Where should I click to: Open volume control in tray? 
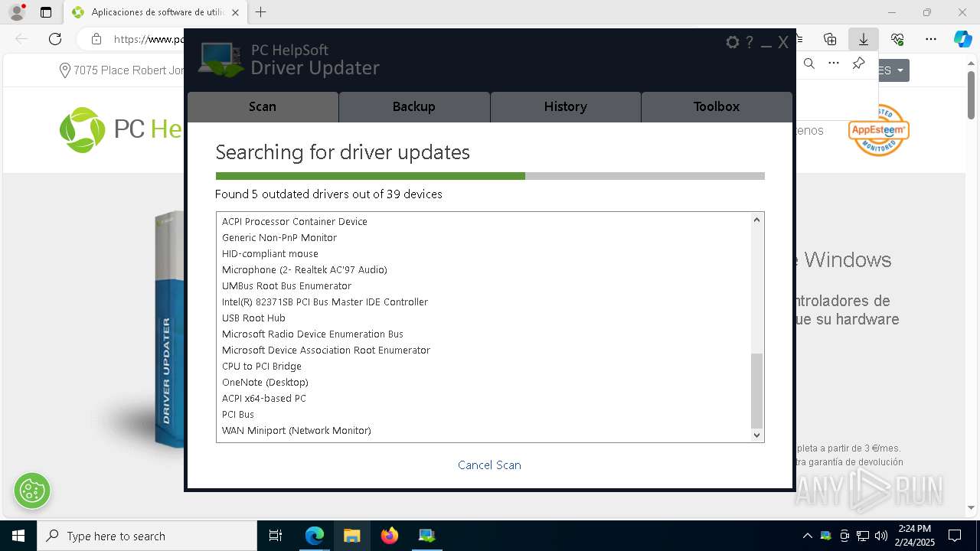coord(881,536)
